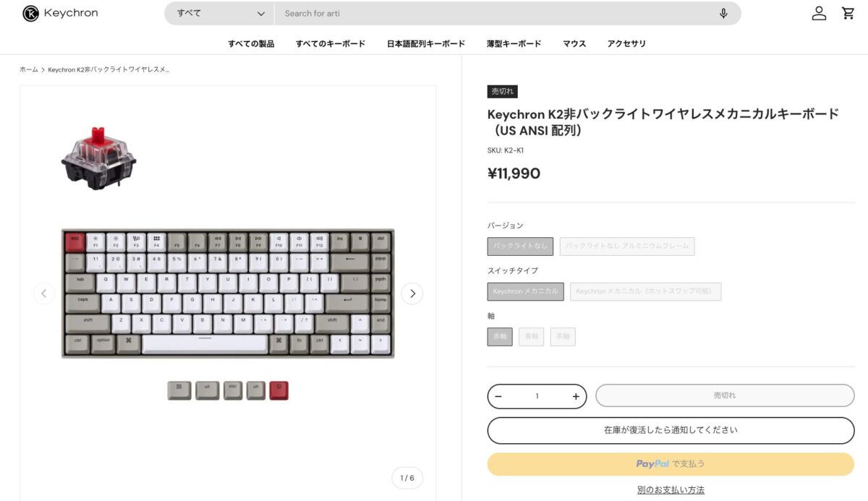The width and height of the screenshot is (868, 501).
Task: Show previous product image arrow
Action: click(x=43, y=293)
